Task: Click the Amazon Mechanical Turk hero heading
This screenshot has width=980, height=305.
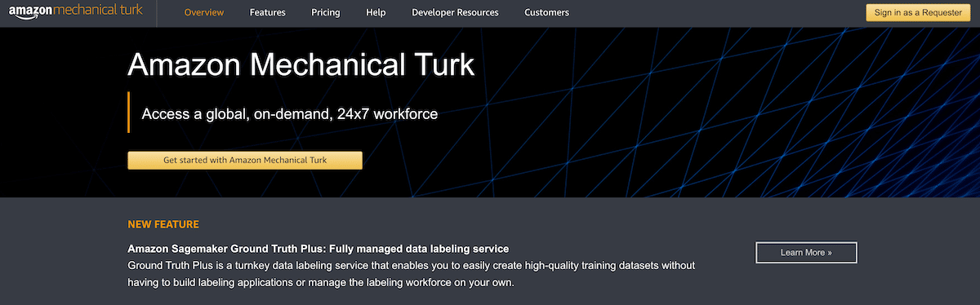Action: [x=301, y=65]
